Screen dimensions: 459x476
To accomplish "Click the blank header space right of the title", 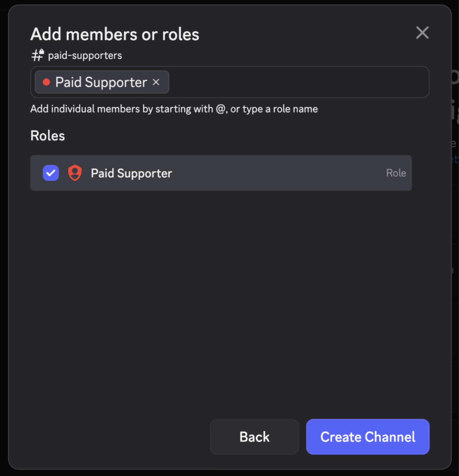I will (304, 34).
